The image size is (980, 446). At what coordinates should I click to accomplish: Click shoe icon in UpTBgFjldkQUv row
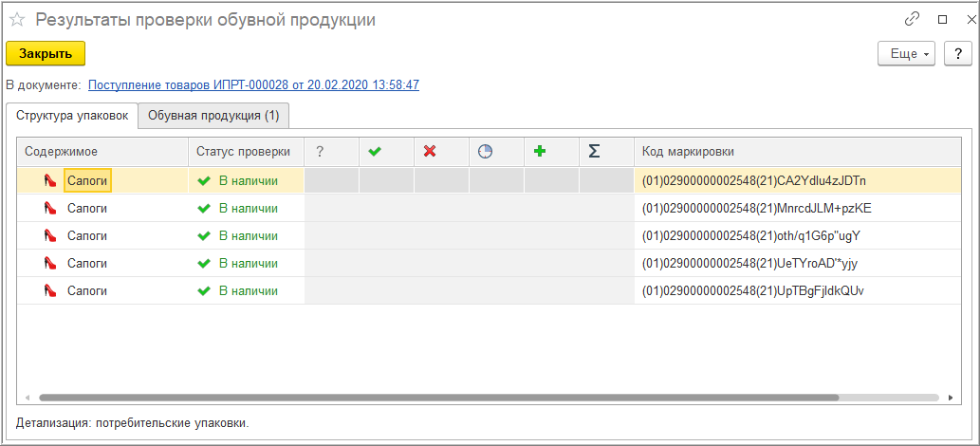pyautogui.click(x=50, y=291)
